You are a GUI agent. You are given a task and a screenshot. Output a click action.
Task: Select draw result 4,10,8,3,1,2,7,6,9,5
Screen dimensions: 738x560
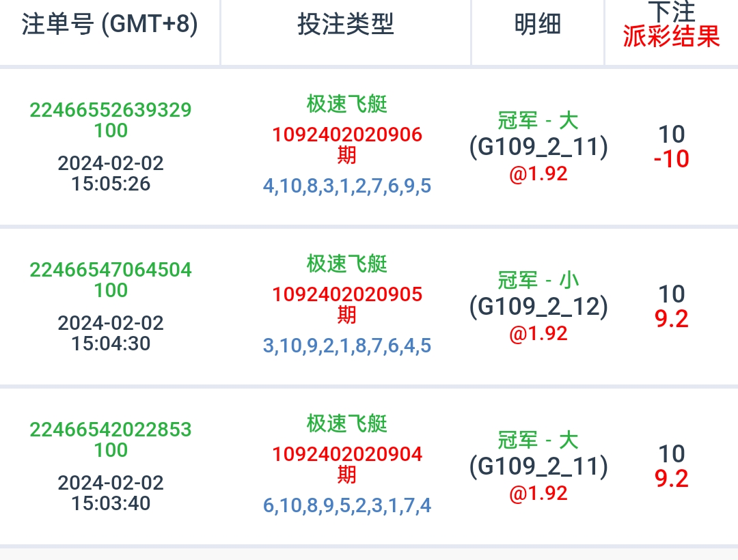[347, 186]
